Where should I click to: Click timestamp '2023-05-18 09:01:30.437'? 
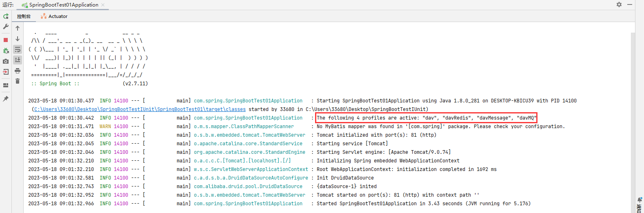tap(61, 101)
